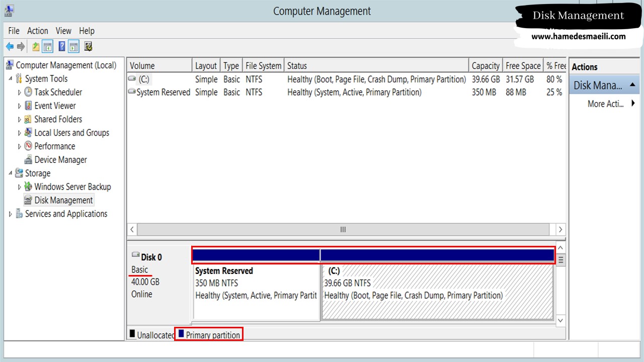The width and height of the screenshot is (644, 362).
Task: Click the Shared Folders icon
Action: click(x=28, y=119)
